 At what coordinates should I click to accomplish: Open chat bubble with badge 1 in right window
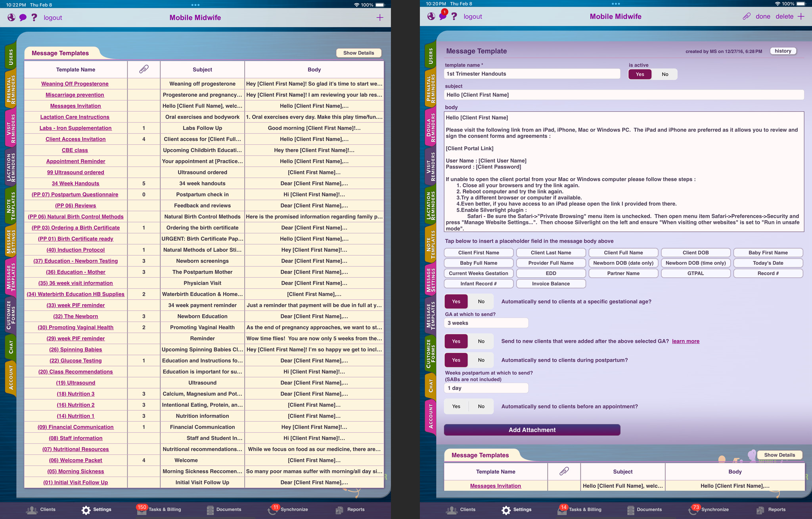pos(443,15)
